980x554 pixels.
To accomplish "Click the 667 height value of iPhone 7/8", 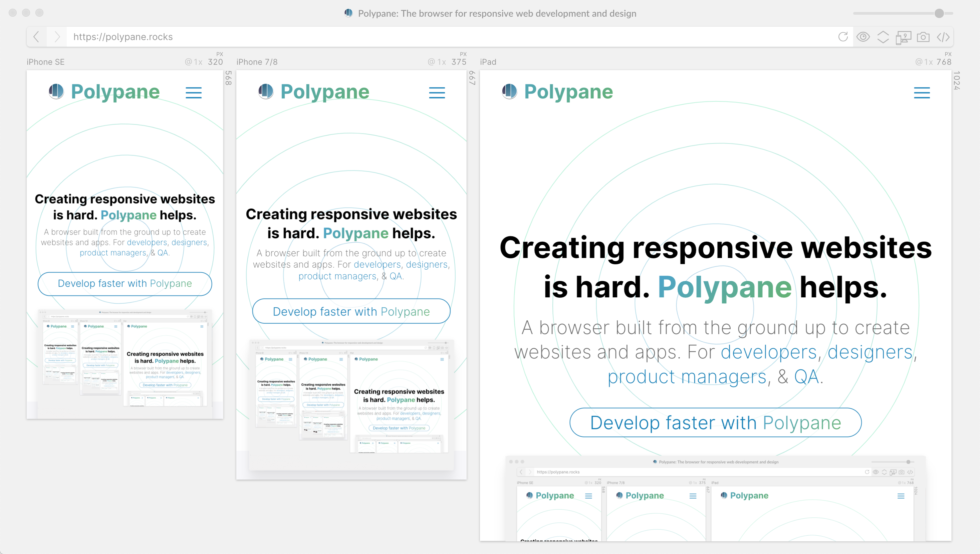I will click(472, 78).
